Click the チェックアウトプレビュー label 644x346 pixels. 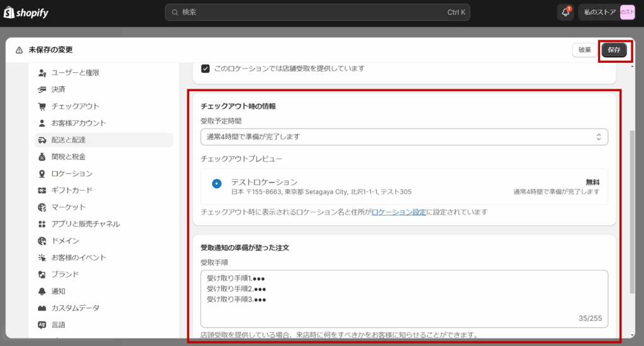tap(241, 159)
